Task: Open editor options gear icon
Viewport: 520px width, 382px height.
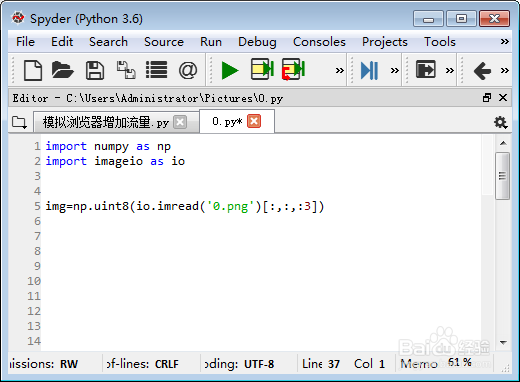Action: (x=500, y=122)
